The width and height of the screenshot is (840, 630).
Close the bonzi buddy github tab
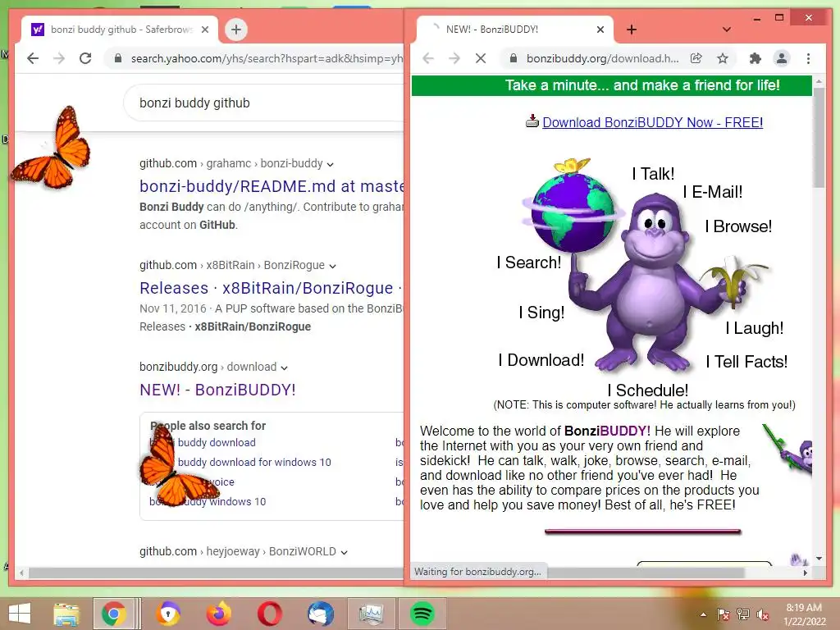[204, 30]
